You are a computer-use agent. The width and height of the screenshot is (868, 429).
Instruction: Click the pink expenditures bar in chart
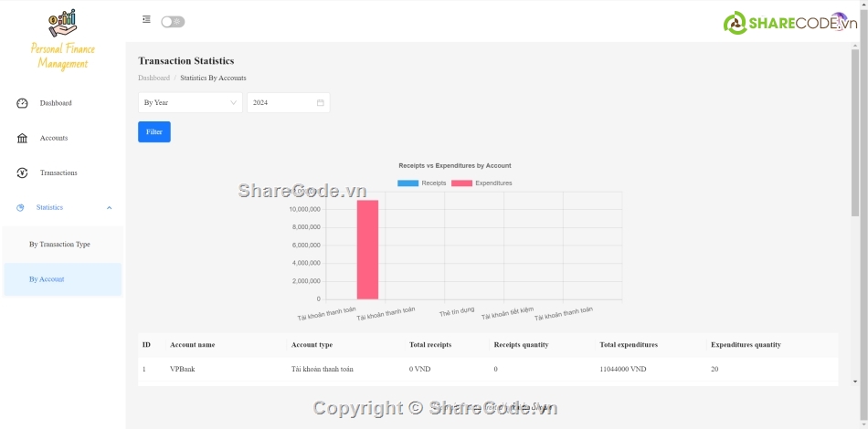tap(367, 249)
